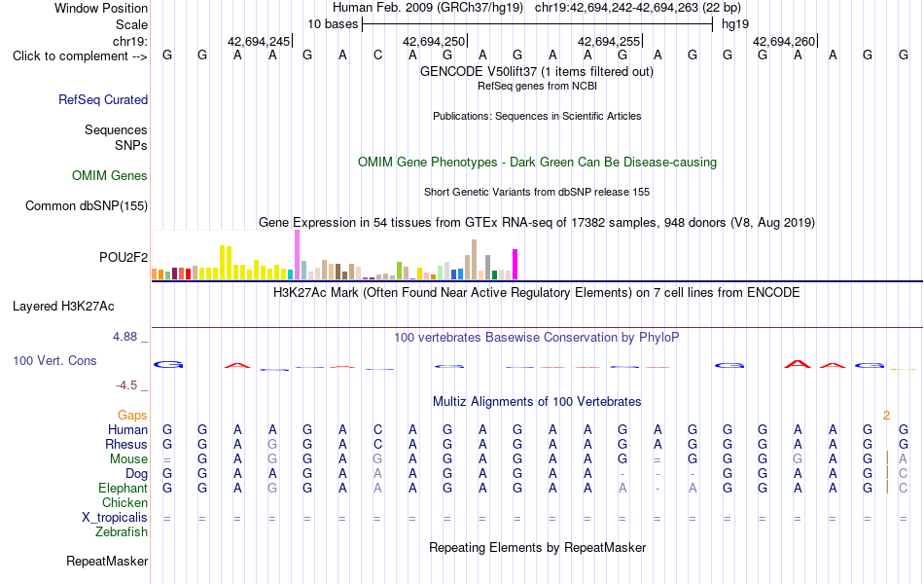Click the -4.5 PhyloP lower scale value

(x=126, y=385)
